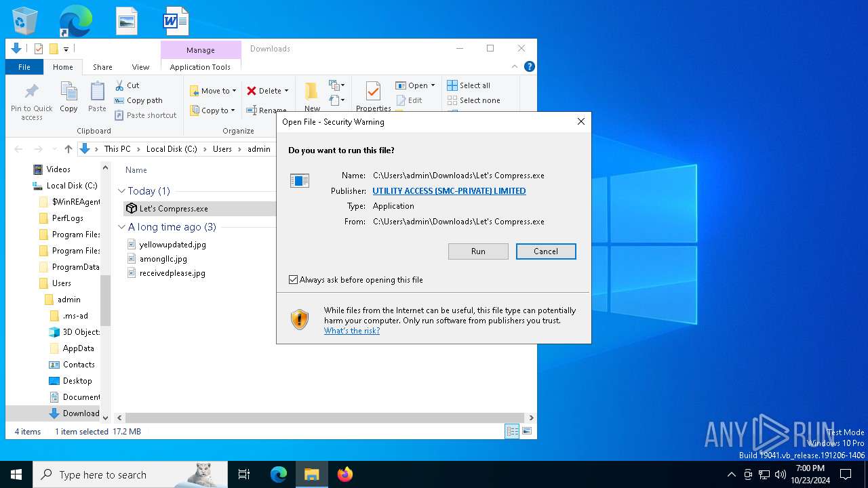Image resolution: width=868 pixels, height=488 pixels.
Task: Go up one folder level in Explorer
Action: [x=68, y=149]
